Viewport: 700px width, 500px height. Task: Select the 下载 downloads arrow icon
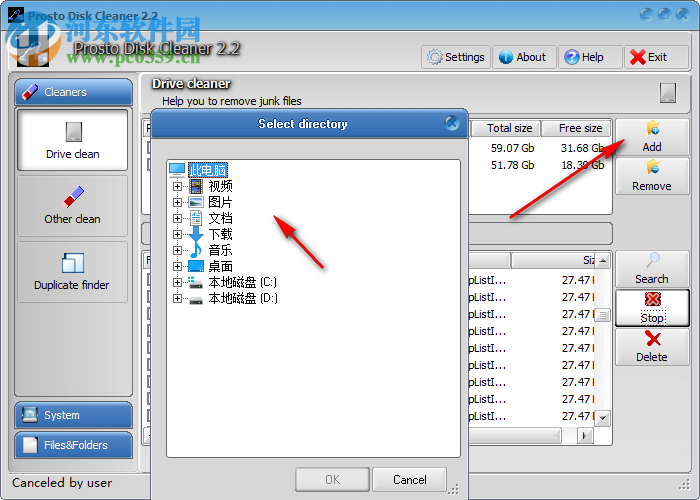[x=196, y=234]
